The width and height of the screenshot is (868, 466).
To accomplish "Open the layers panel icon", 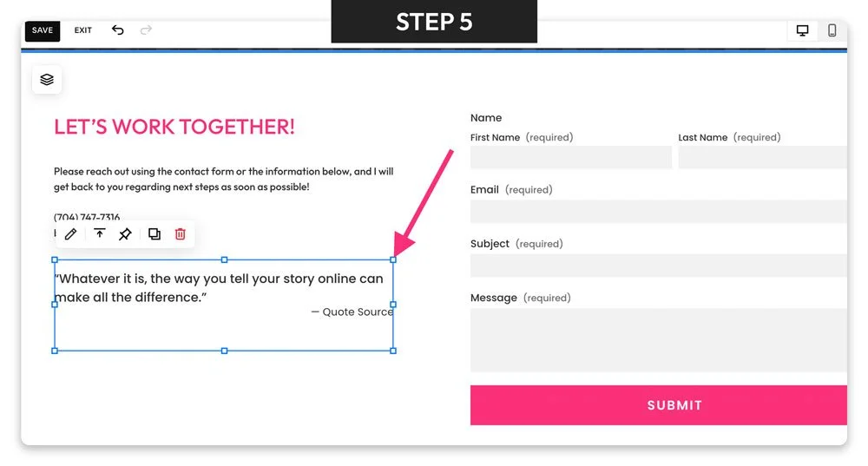I will coord(47,80).
